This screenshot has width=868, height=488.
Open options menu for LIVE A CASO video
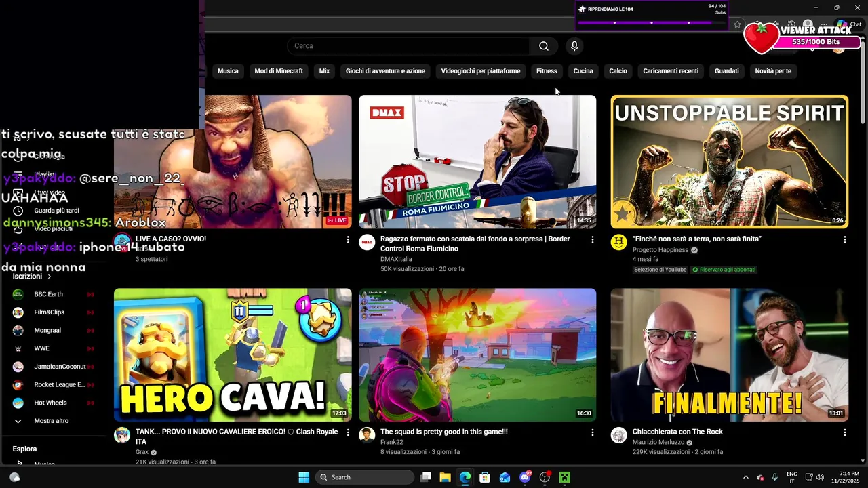348,239
